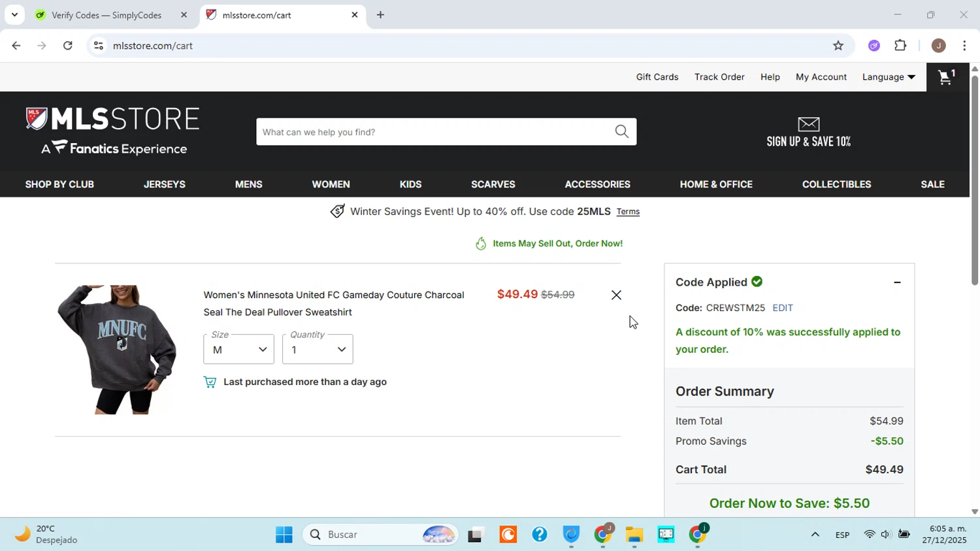Open the Mens menu
This screenshot has width=980, height=551.
(x=249, y=184)
